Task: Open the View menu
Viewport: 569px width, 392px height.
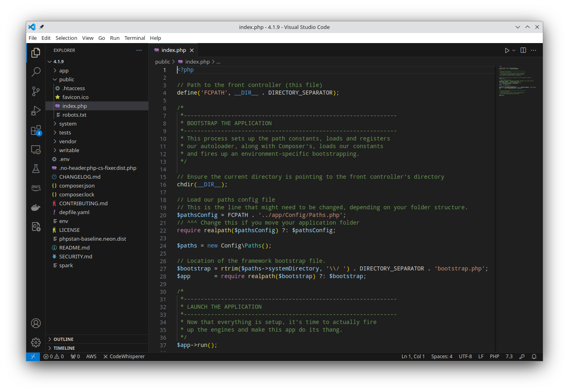Action: tap(88, 38)
